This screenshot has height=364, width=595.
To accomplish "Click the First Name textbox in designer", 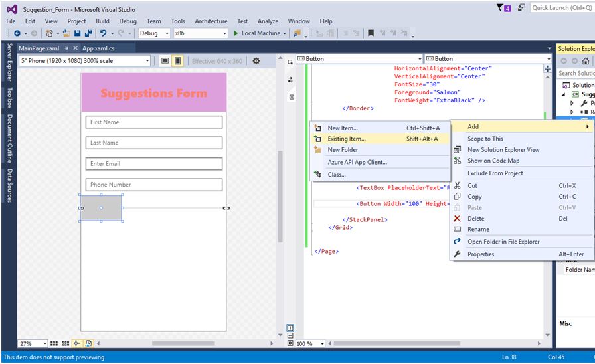I will (x=153, y=122).
